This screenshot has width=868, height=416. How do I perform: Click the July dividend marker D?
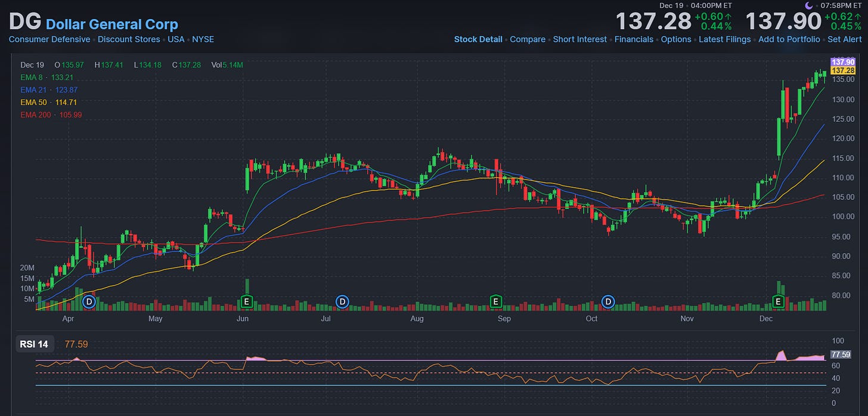(342, 301)
